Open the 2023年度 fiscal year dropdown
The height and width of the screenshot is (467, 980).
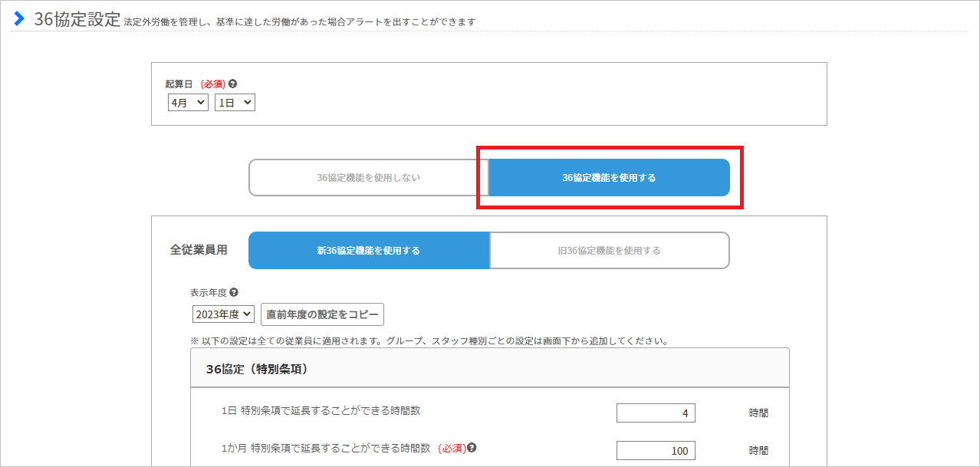click(x=222, y=314)
